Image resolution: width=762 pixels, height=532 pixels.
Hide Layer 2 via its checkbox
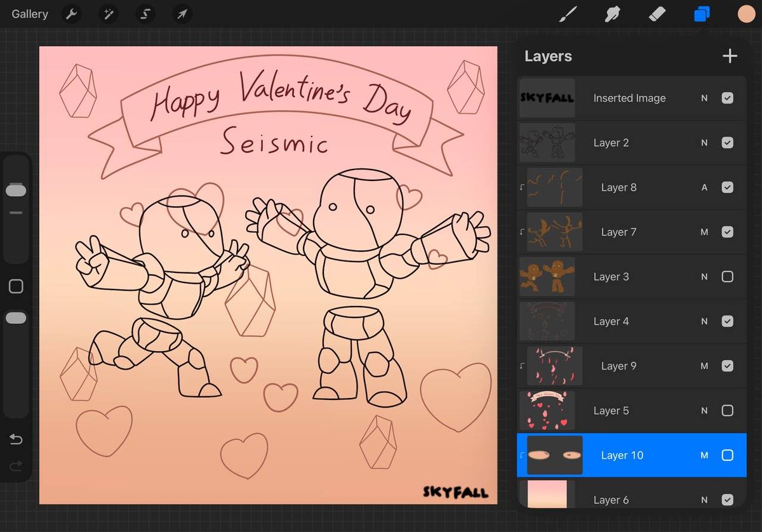tap(728, 143)
